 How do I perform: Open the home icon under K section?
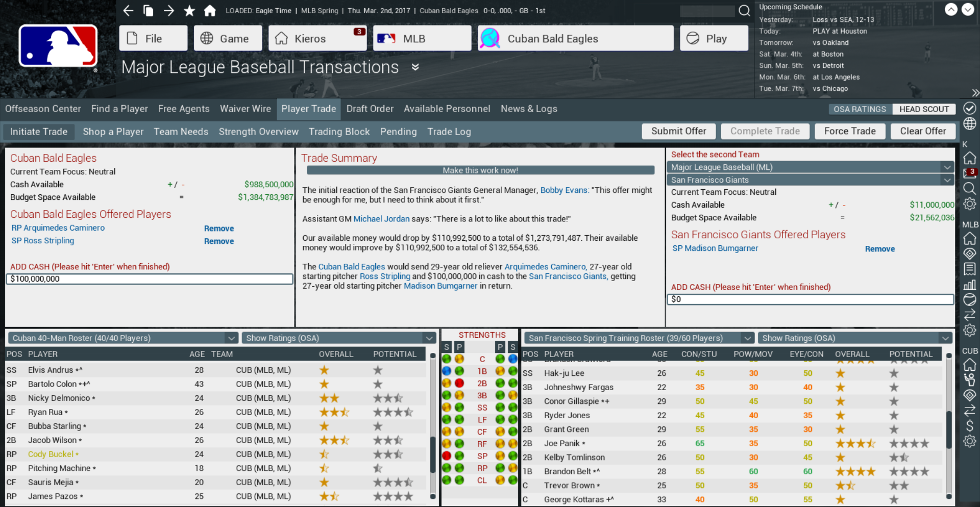click(x=970, y=158)
